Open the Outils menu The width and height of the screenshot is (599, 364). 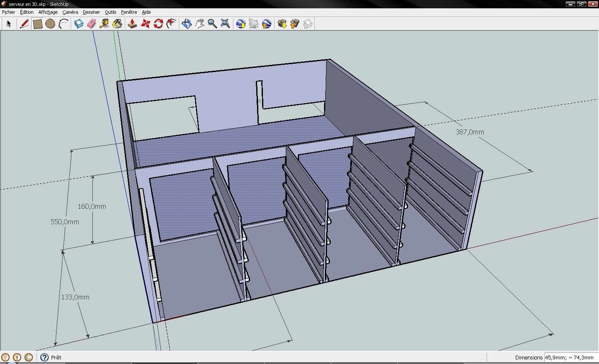[111, 12]
